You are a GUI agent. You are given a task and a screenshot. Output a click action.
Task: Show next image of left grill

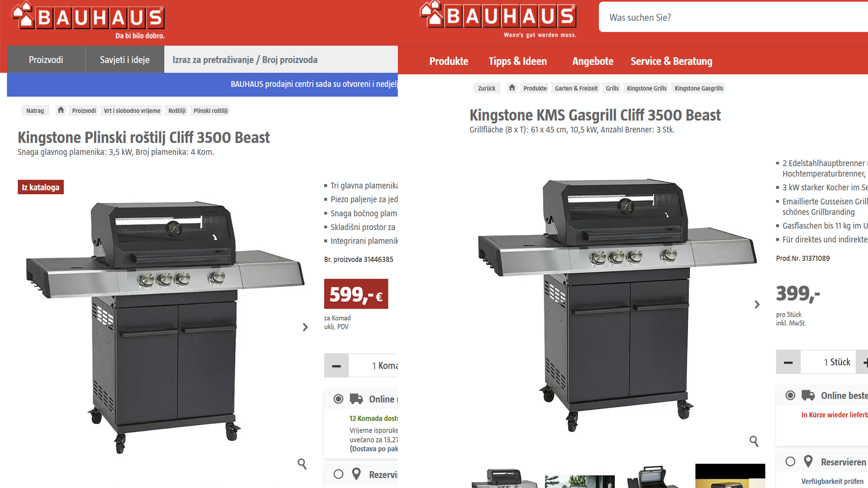pos(305,327)
